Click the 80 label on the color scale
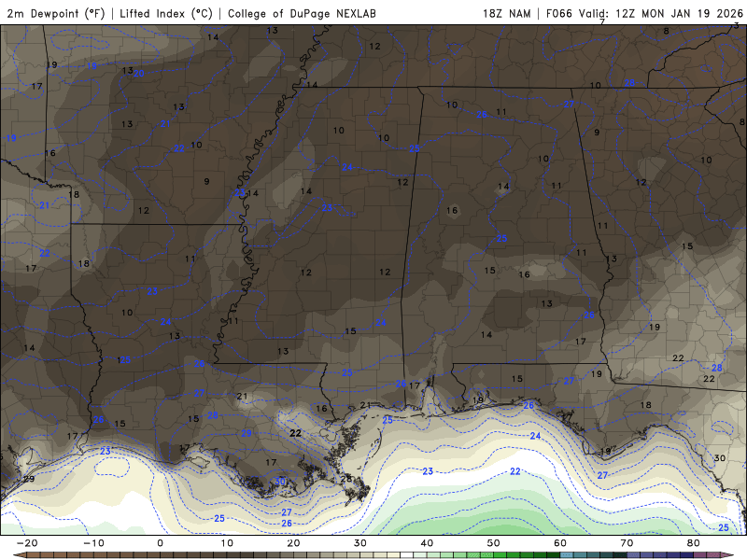The height and width of the screenshot is (560, 747). [694, 543]
